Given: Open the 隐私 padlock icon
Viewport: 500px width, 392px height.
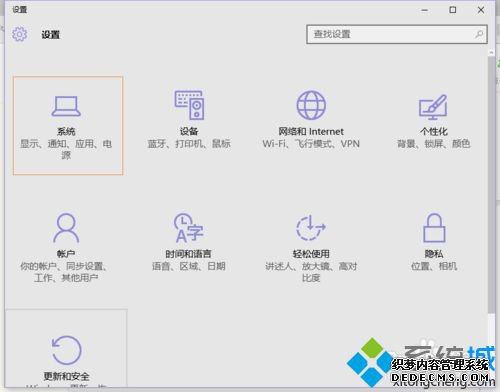Looking at the screenshot, I should click(434, 228).
